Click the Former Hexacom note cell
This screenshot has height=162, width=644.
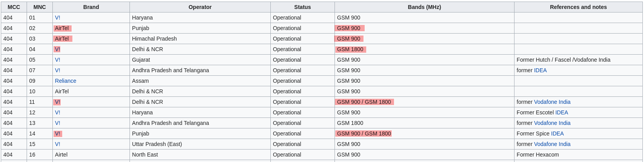538,155
